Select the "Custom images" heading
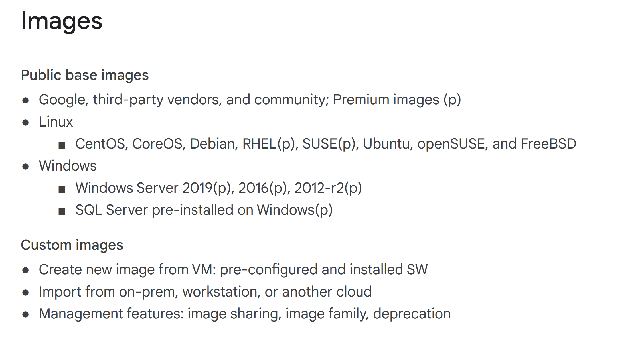Image resolution: width=644 pixels, height=345 pixels. tap(72, 245)
